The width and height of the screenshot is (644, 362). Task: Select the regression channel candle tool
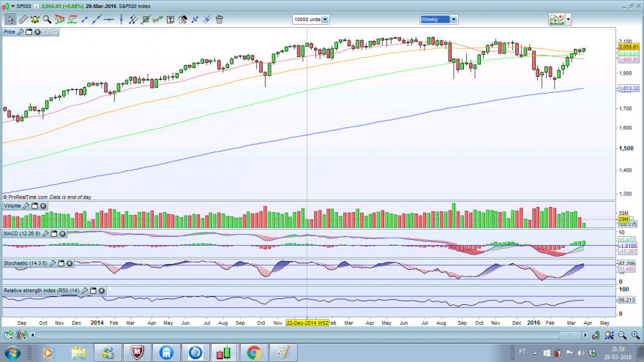coord(158,19)
